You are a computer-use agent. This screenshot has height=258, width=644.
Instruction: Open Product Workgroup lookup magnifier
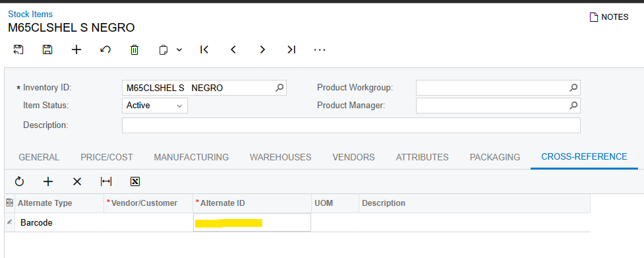pyautogui.click(x=573, y=88)
